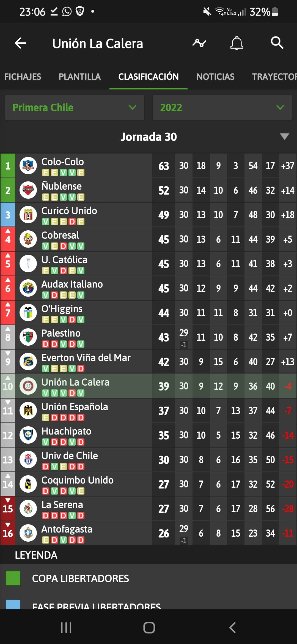The width and height of the screenshot is (297, 644).
Task: Open the 2022 season dropdown
Action: 222,107
